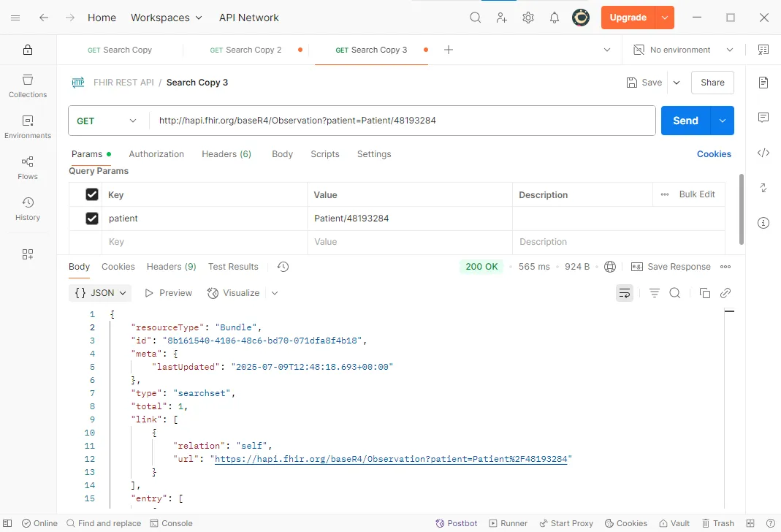Click the response link icon
The image size is (781, 532).
pos(725,293)
